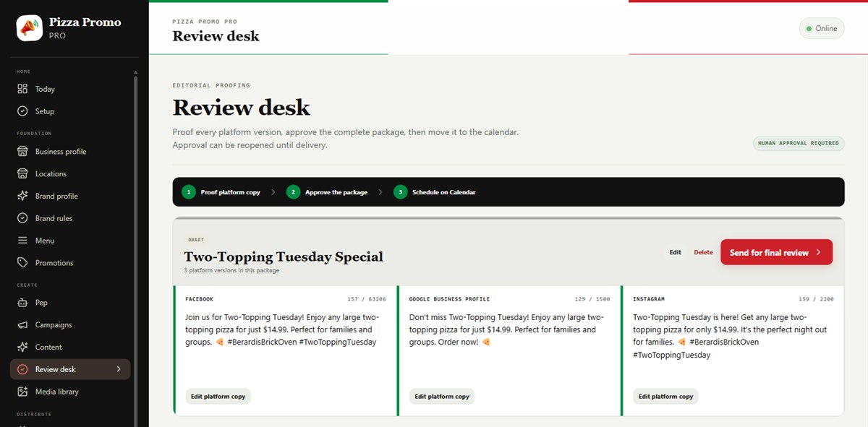Click the Campaigns megaphone icon

click(x=22, y=325)
